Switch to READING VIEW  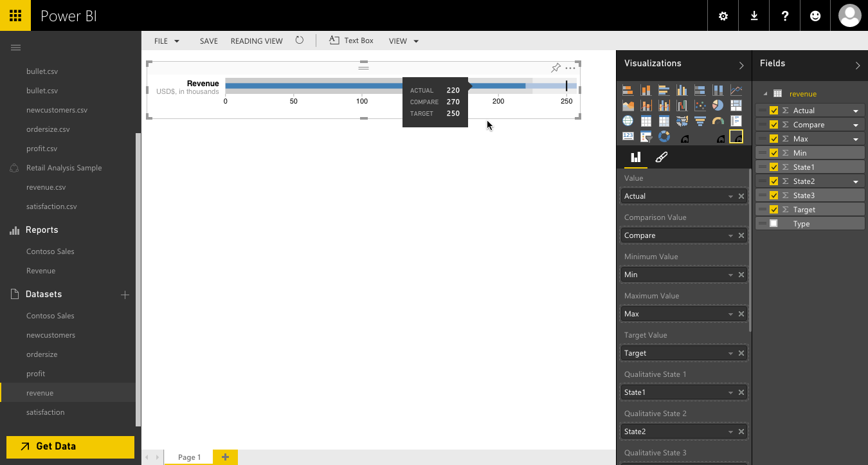[256, 41]
